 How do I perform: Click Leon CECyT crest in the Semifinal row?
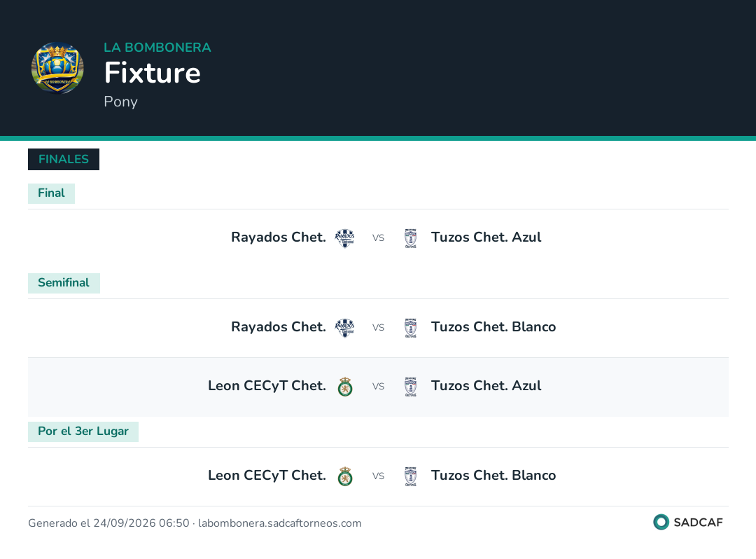point(345,387)
